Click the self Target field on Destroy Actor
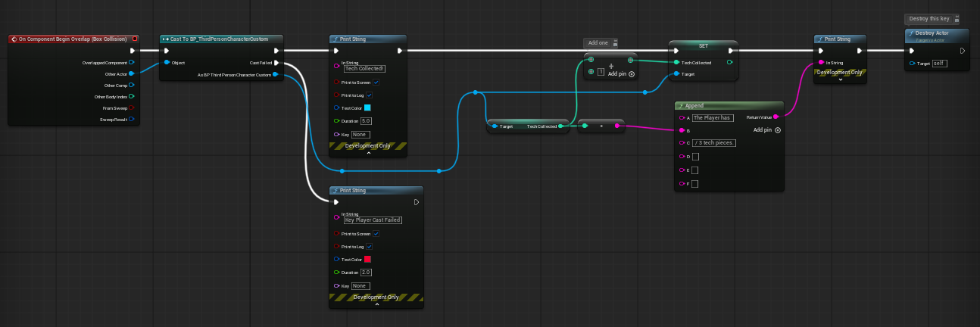This screenshot has height=327, width=980. 940,63
